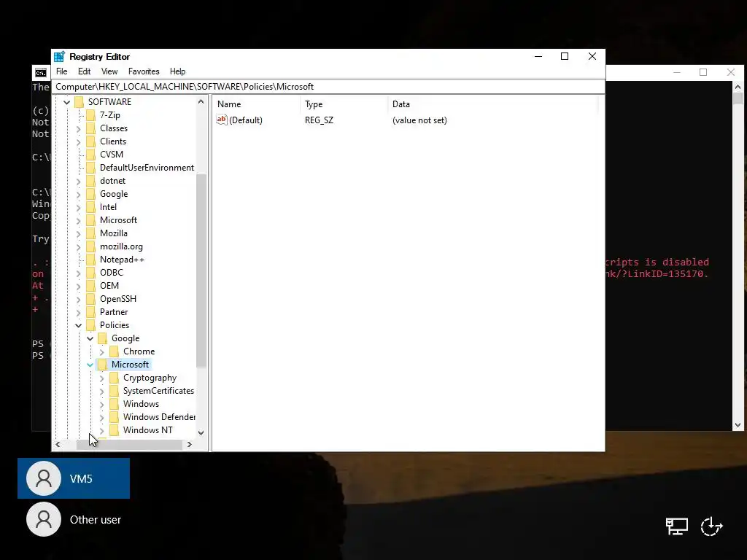This screenshot has height=560, width=747.
Task: Click the registry path address bar
Action: (x=328, y=87)
